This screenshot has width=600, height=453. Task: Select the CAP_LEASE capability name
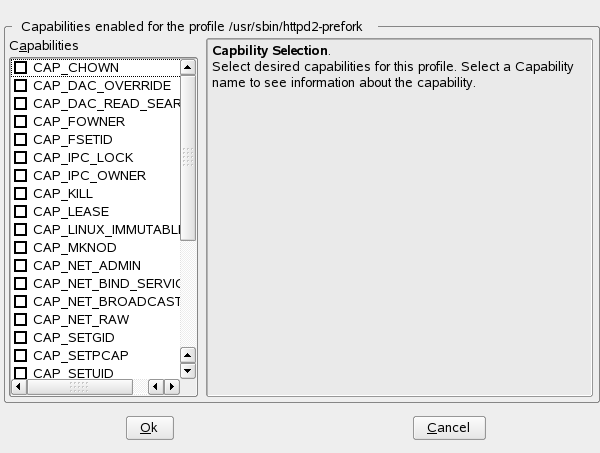[x=70, y=211]
